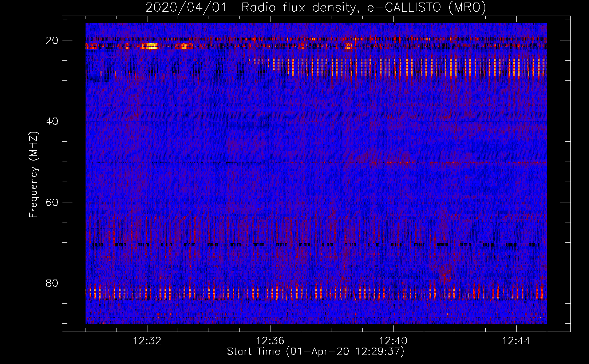Click the '12:40' time tick label
Screen dimensions: 589x364
click(x=393, y=341)
